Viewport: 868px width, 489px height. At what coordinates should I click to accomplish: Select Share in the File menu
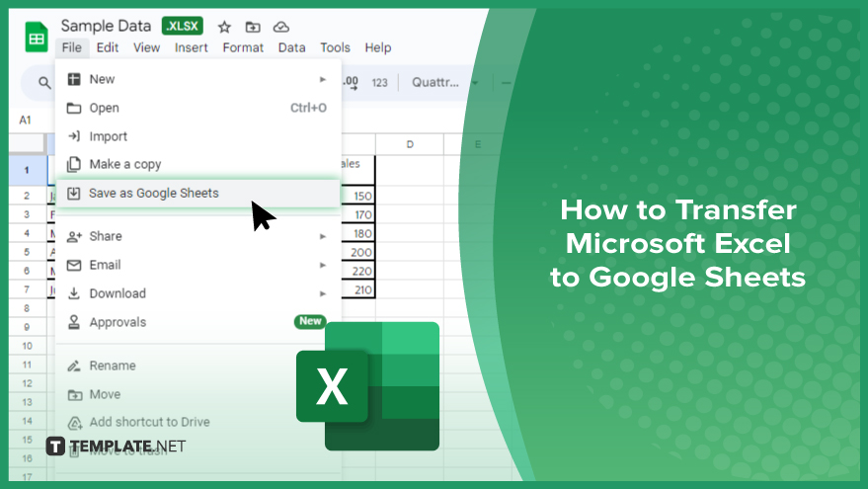point(198,236)
